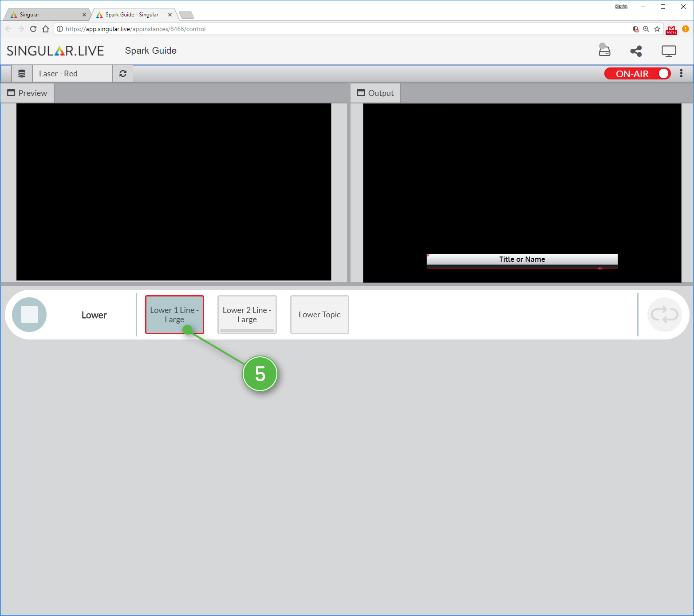View site information icon

[x=60, y=29]
